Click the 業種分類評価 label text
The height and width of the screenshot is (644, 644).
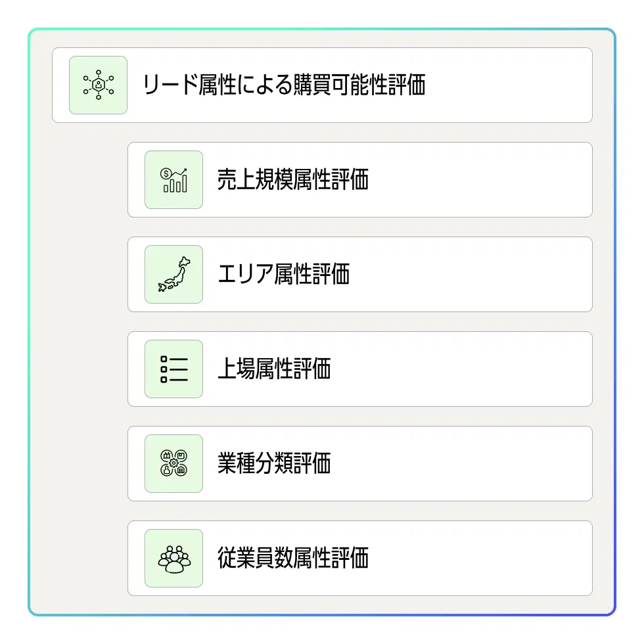click(274, 464)
